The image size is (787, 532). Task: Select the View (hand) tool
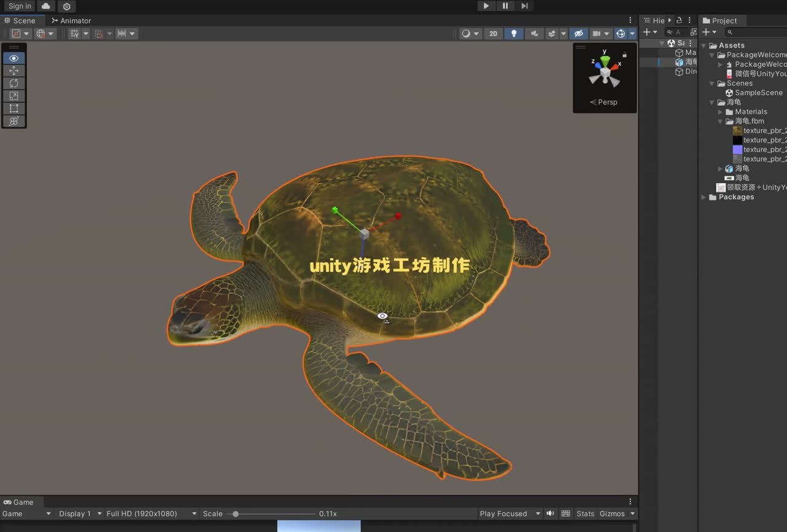(14, 58)
